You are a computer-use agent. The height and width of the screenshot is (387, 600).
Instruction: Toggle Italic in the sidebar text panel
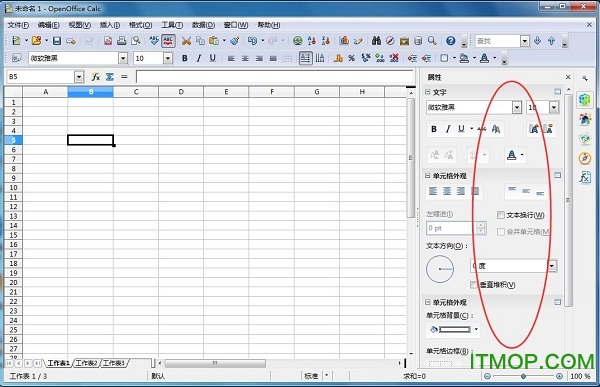pos(448,129)
